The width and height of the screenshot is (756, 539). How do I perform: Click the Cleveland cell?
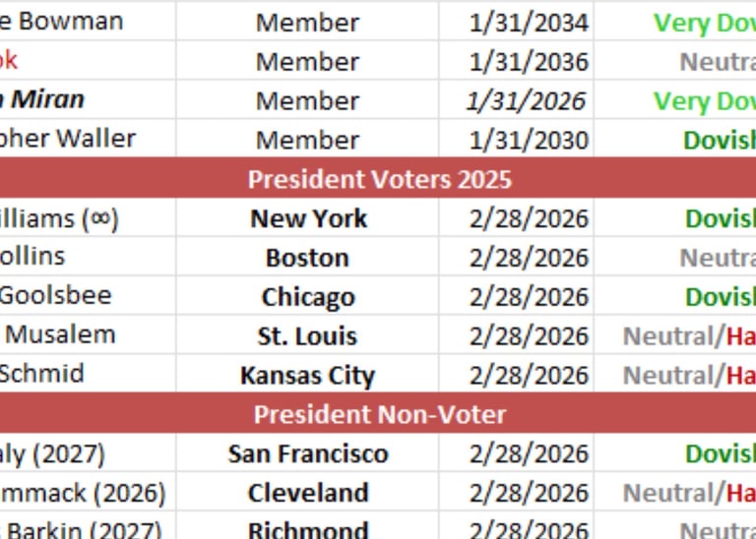pos(308,493)
